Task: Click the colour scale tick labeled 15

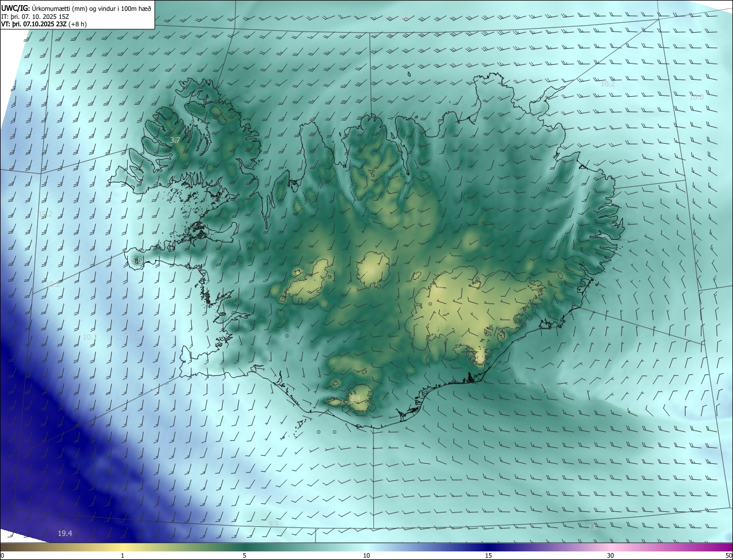Action: (488, 555)
